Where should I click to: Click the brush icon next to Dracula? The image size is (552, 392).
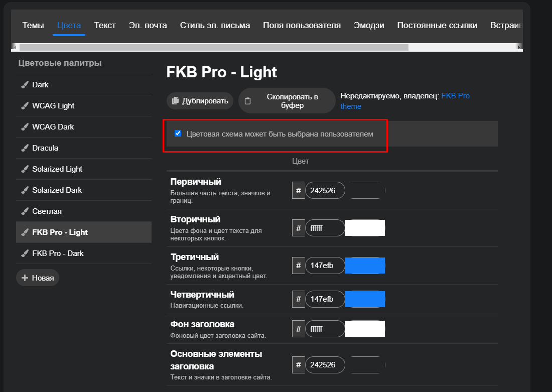point(25,148)
